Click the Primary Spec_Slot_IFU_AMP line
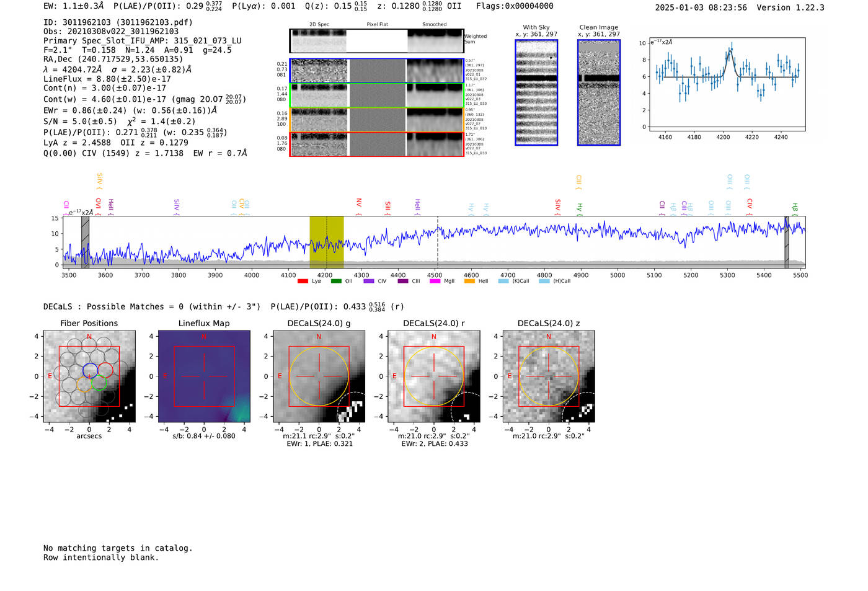The image size is (868, 591). [143, 41]
